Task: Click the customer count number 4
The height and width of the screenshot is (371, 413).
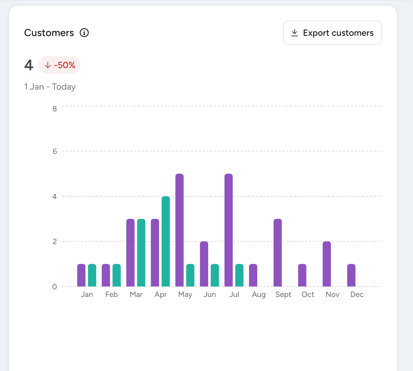Action: pyautogui.click(x=29, y=65)
